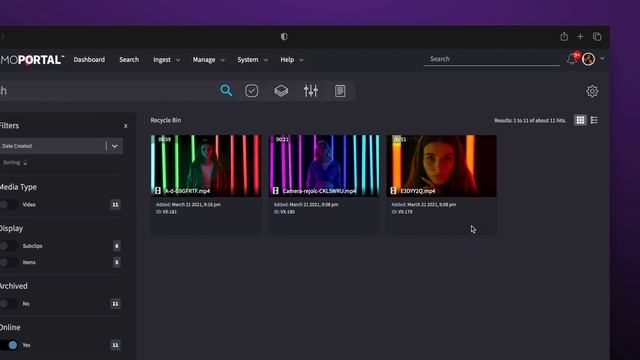Click film icon on A-d-G9GFRTF.mp4

(158, 191)
